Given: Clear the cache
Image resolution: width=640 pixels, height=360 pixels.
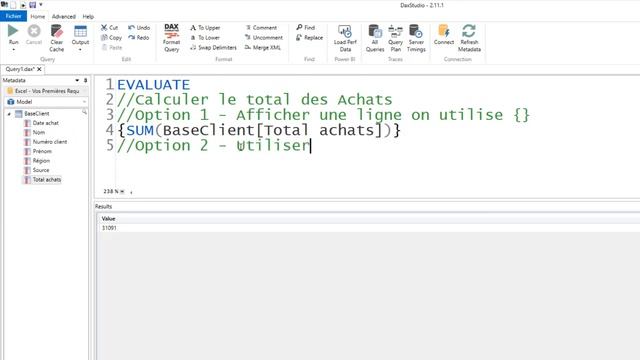Looking at the screenshot, I should (57, 38).
